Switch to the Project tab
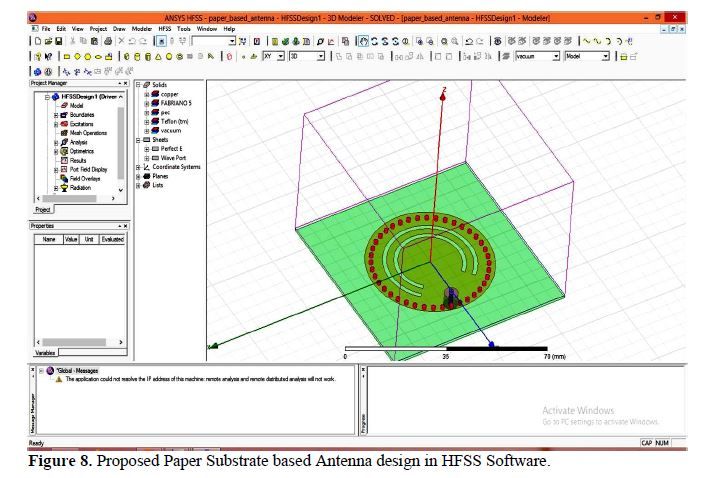This screenshot has height=478, width=723. [43, 210]
